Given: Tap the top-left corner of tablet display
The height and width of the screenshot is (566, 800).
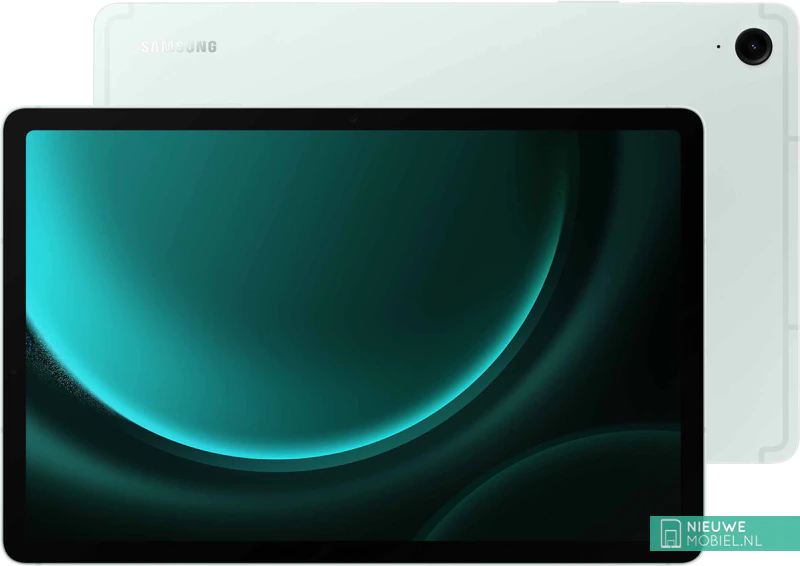Looking at the screenshot, I should click(x=32, y=137).
